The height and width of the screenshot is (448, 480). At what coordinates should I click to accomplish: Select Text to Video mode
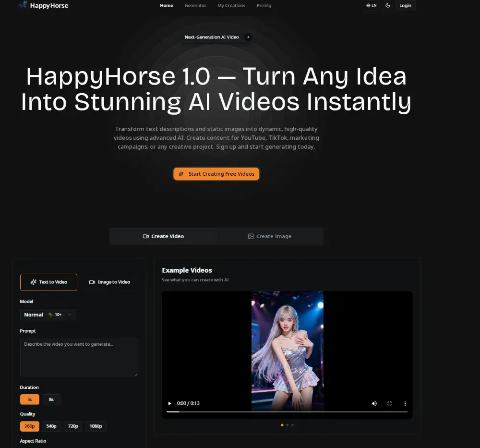click(48, 282)
